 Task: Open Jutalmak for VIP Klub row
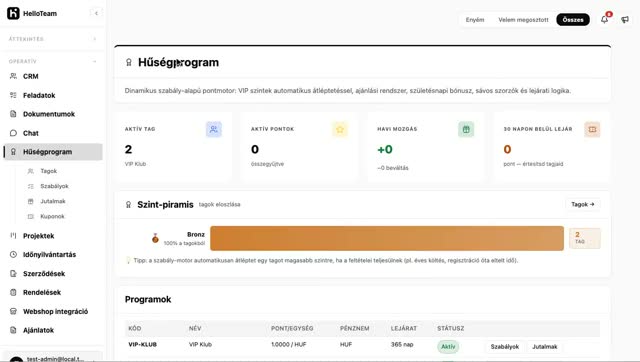(x=544, y=346)
